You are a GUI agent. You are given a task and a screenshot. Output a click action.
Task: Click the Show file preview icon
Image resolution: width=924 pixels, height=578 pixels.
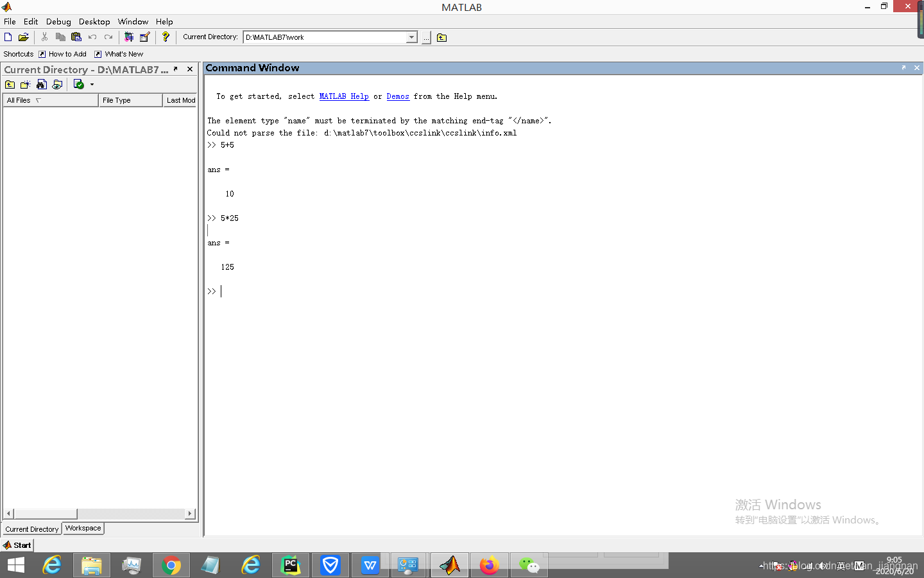(57, 85)
